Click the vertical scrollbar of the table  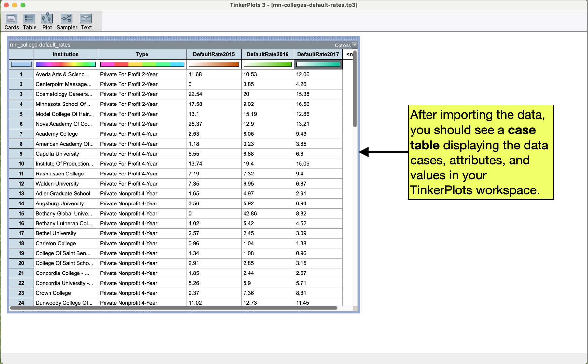click(x=355, y=89)
